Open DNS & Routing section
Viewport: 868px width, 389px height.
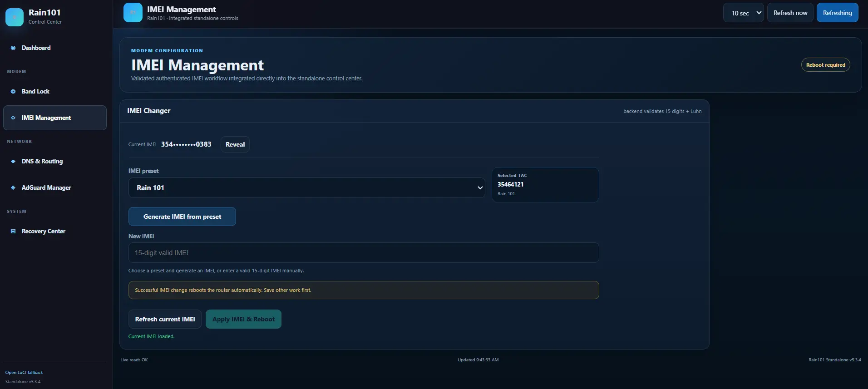click(55, 161)
